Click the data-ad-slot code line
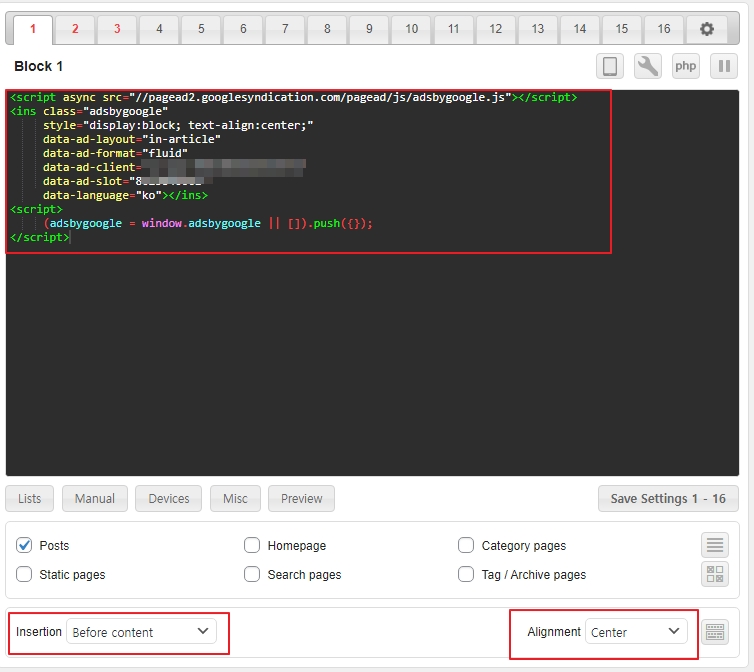 [x=127, y=181]
